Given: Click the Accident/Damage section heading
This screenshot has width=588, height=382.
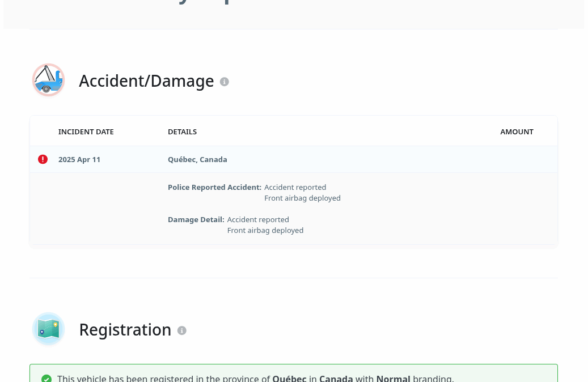Looking at the screenshot, I should click(146, 81).
